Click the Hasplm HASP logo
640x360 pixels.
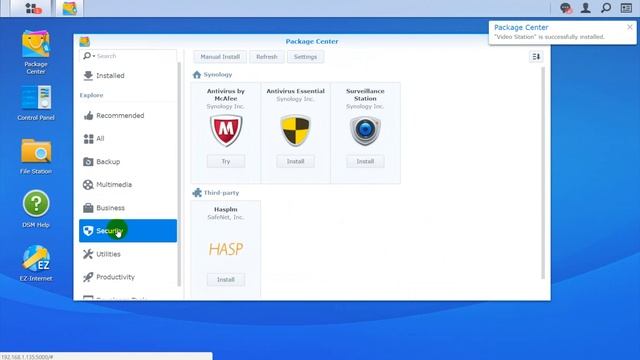pos(226,249)
